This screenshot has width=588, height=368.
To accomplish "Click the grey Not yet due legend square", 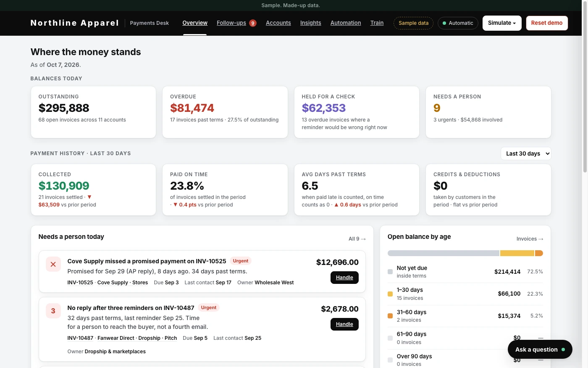I will tap(390, 272).
